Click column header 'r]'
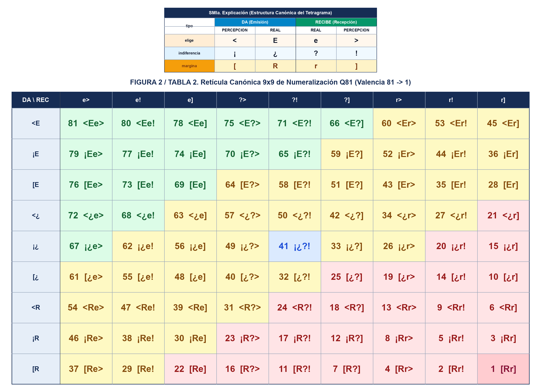Image resolution: width=541 pixels, height=392 pixels. [503, 100]
